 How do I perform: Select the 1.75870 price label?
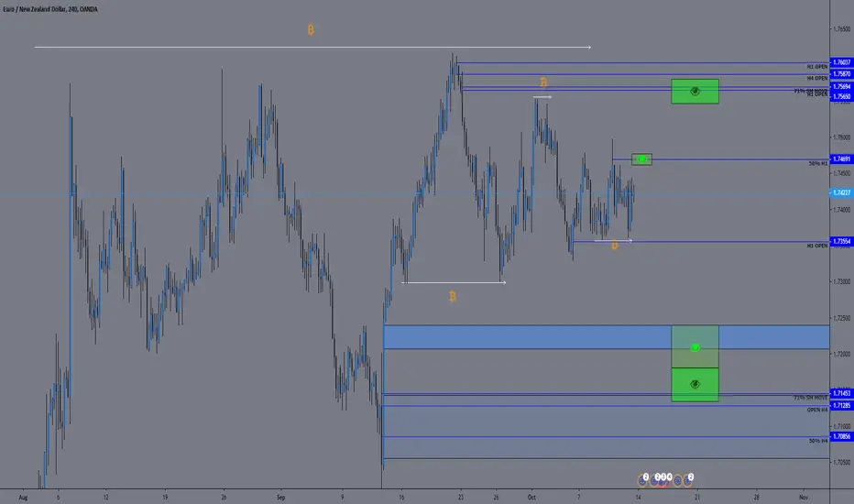pos(841,74)
